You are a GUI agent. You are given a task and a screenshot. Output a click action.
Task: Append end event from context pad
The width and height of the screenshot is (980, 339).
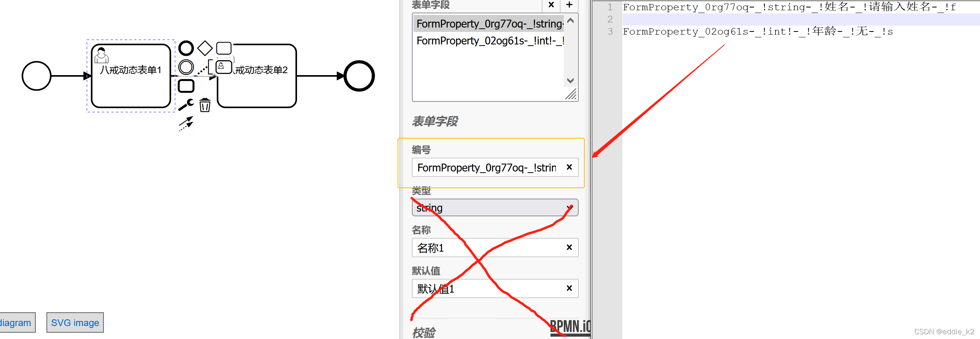point(186,48)
